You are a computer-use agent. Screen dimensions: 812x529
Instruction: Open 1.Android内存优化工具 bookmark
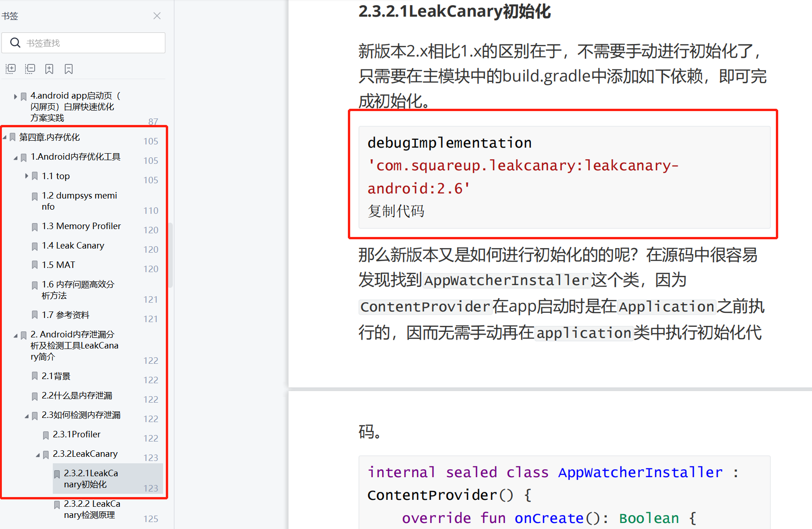point(76,156)
